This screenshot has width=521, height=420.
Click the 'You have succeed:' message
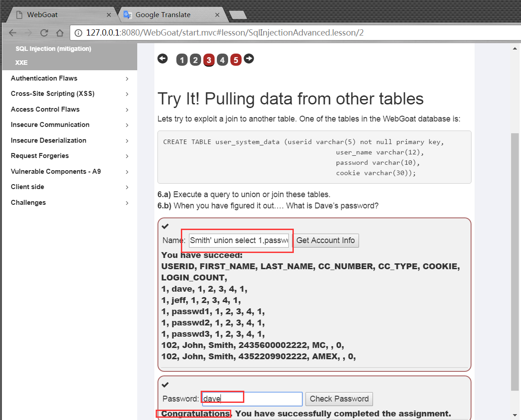click(202, 255)
